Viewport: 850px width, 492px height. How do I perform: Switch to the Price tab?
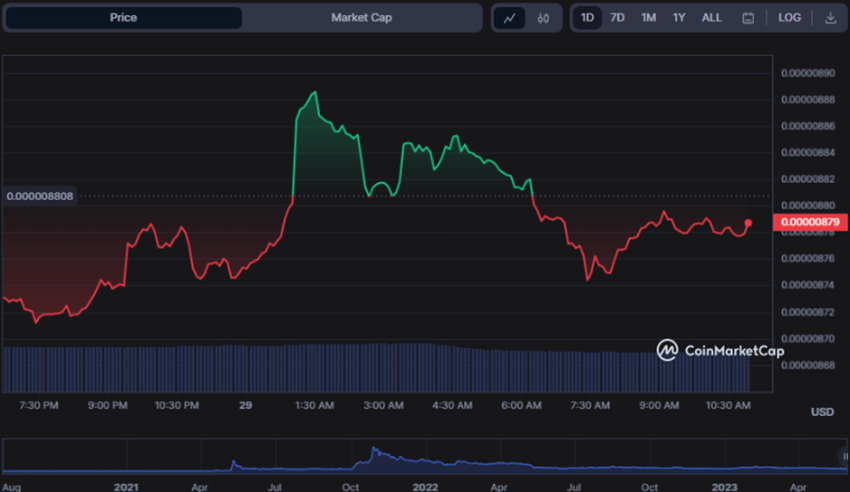123,18
